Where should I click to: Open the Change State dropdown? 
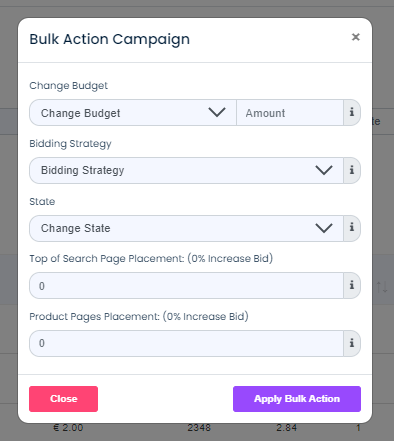click(186, 228)
